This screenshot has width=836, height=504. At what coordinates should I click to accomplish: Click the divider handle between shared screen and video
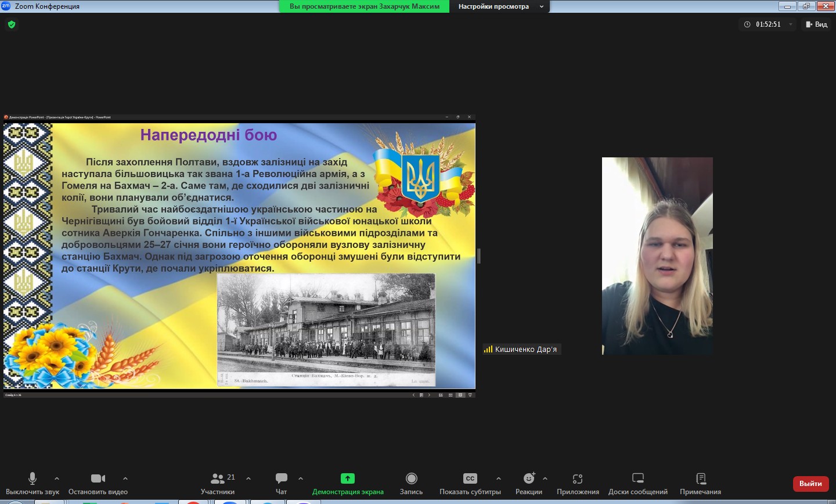coord(479,255)
